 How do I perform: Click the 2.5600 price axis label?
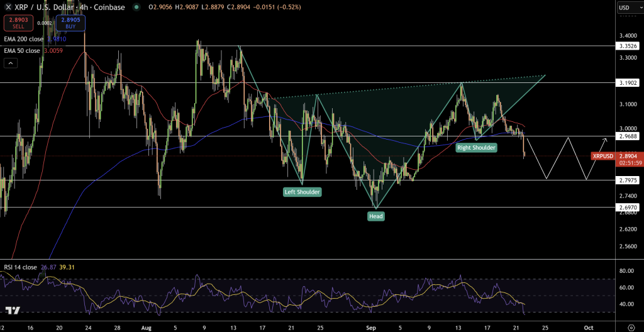pos(628,246)
